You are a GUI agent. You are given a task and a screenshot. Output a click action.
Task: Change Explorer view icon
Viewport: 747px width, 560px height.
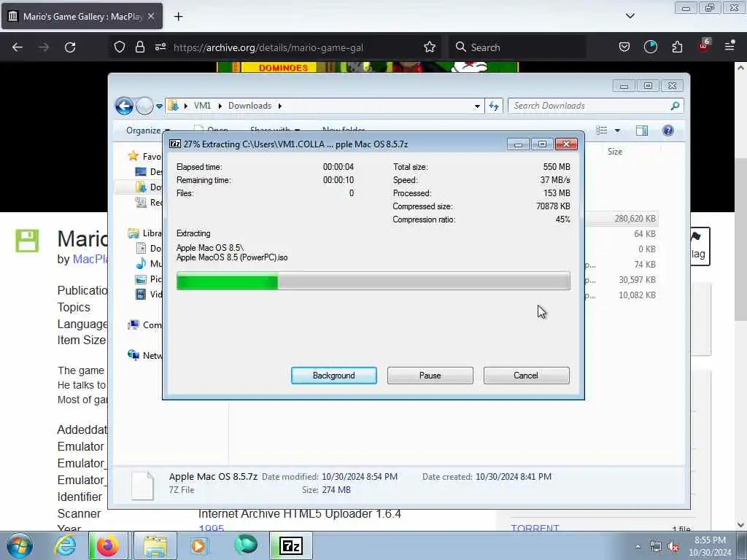click(x=602, y=131)
